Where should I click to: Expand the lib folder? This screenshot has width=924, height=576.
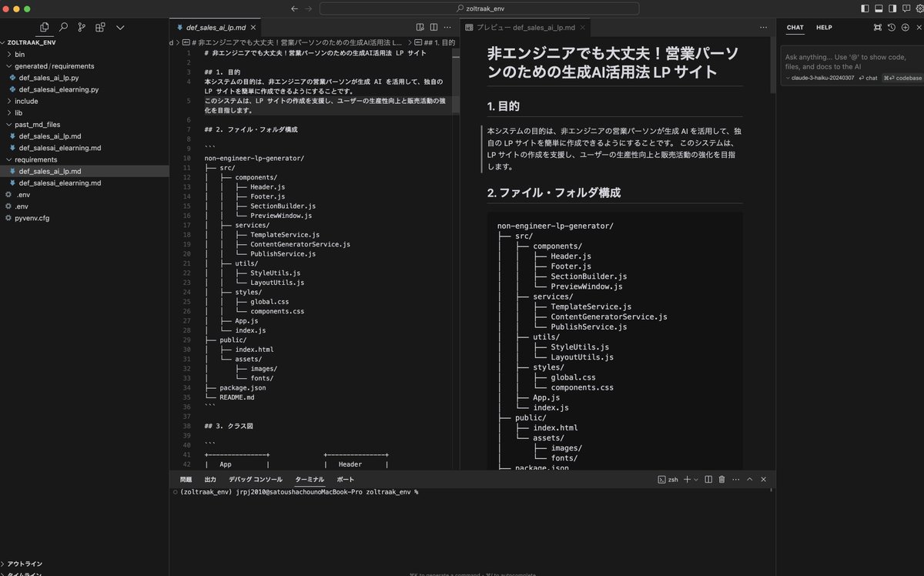tap(84, 112)
